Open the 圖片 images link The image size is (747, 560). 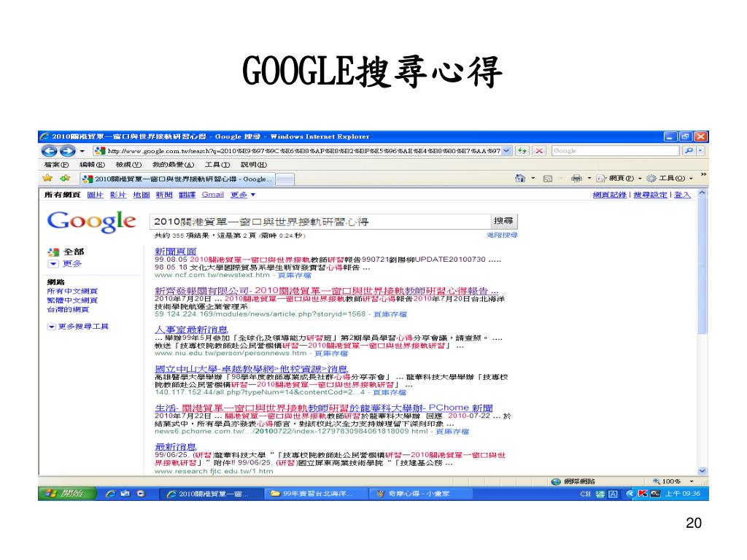point(96,195)
